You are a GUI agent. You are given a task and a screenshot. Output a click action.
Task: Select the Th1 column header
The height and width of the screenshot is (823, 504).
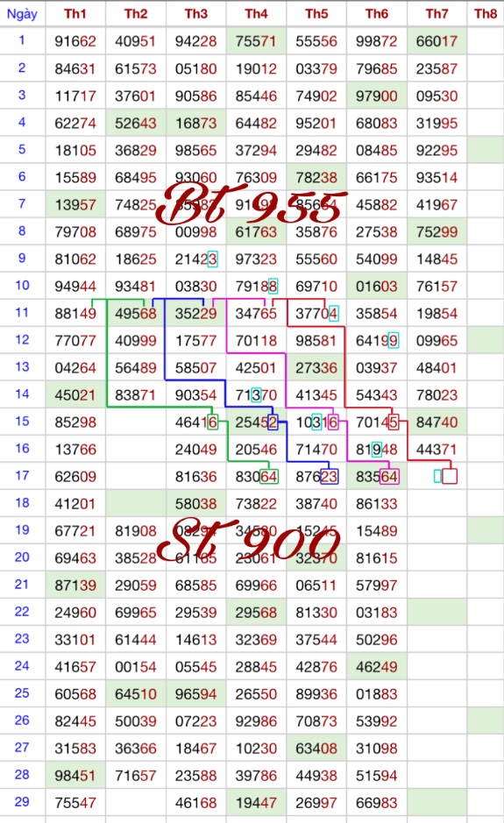coord(75,14)
